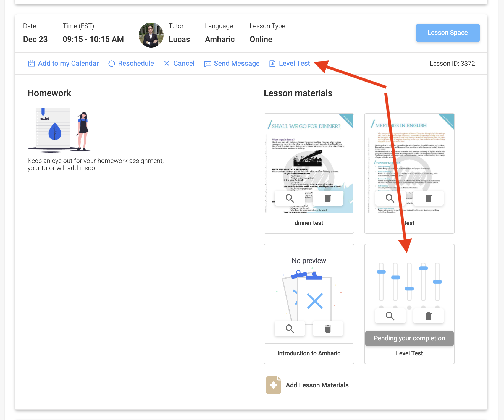This screenshot has width=504, height=420.
Task: Click the Add Lesson Materials plus icon
Action: (x=273, y=385)
